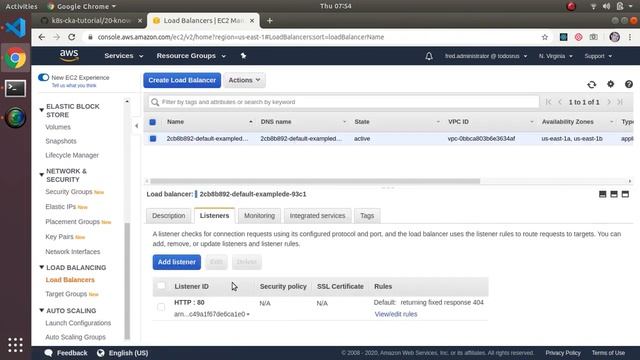This screenshot has height=360, width=640.
Task: Check the HTTP : 80 listener checkbox
Action: coord(161,307)
